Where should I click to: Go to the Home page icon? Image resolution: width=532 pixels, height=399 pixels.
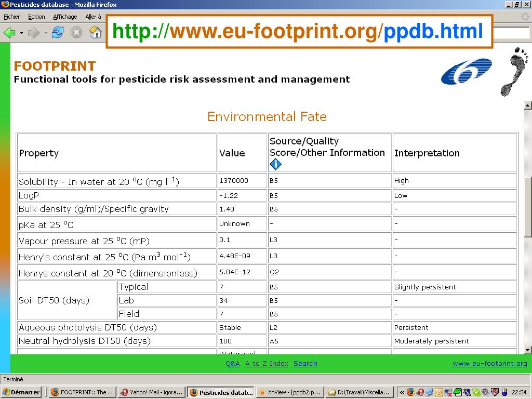point(96,33)
